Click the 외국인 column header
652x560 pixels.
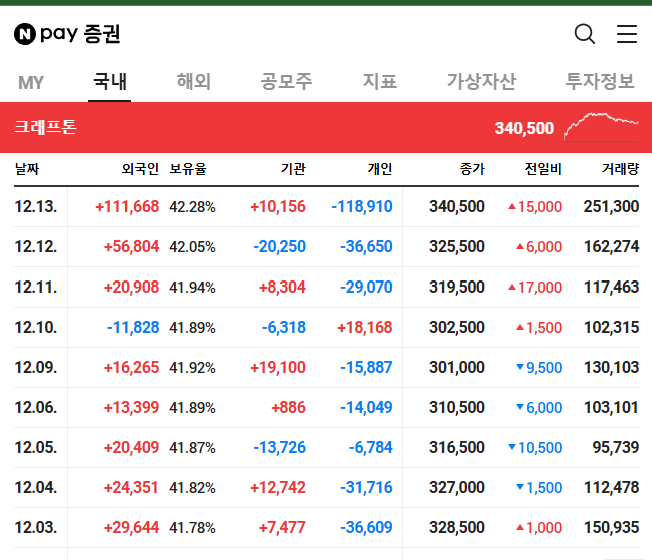tap(140, 169)
